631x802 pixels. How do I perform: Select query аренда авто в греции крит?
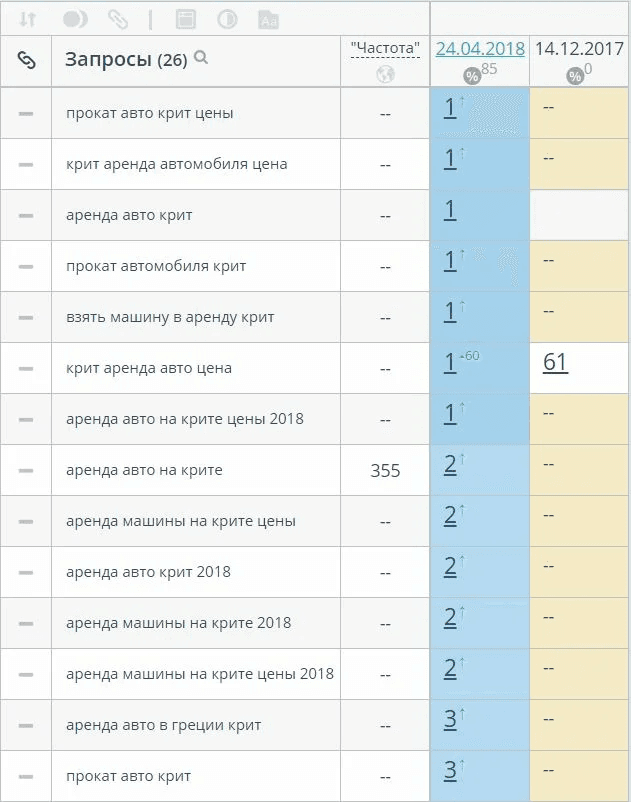coord(164,725)
